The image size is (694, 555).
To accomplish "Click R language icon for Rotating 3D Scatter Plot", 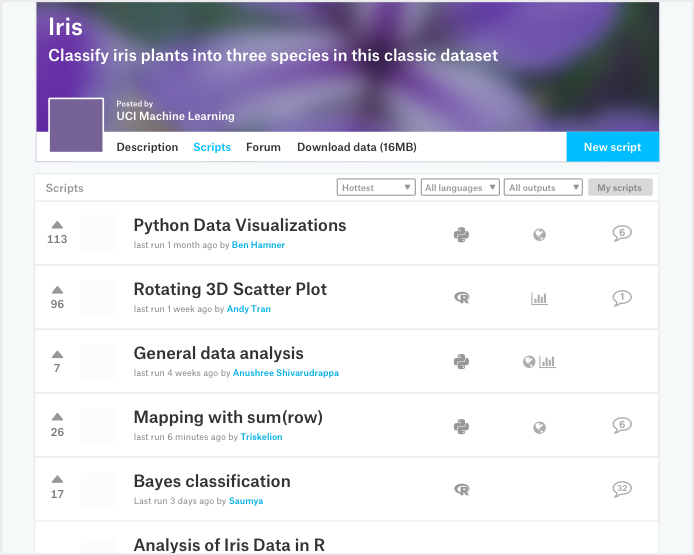I will tap(461, 298).
